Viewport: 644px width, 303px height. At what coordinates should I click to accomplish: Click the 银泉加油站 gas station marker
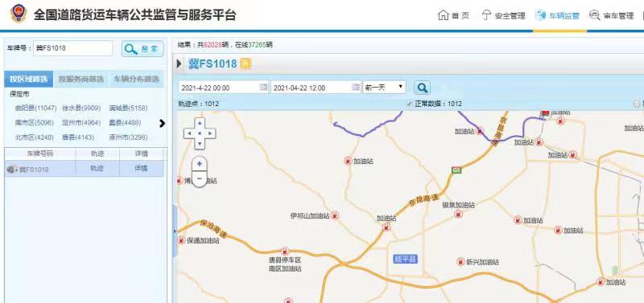pyautogui.click(x=458, y=214)
